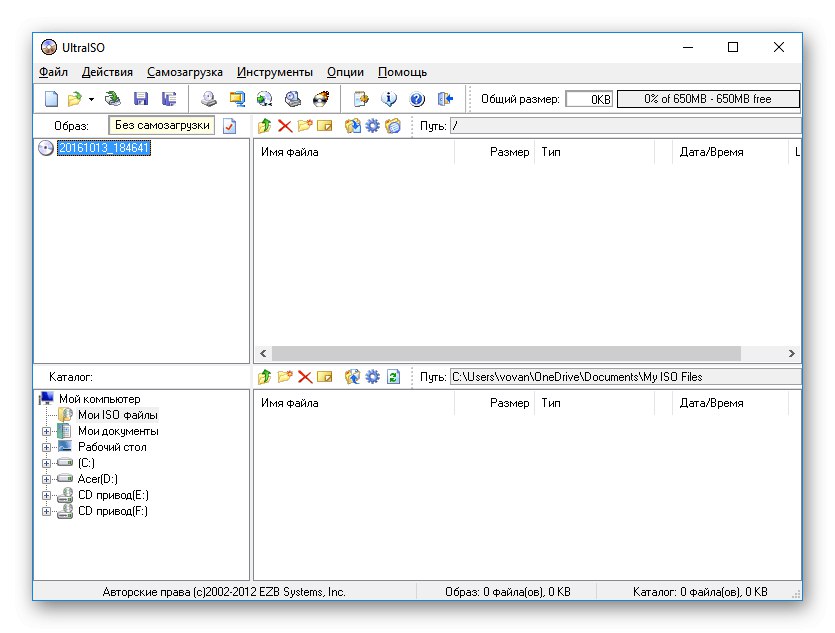Image resolution: width=835 pixels, height=633 pixels.
Task: Sort image pane by Размер column header
Action: (495, 152)
